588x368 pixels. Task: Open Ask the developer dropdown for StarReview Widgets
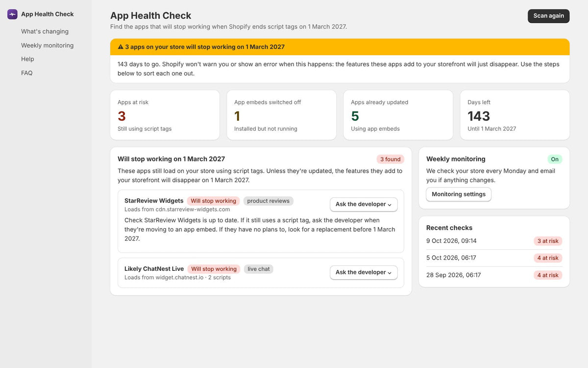(364, 204)
